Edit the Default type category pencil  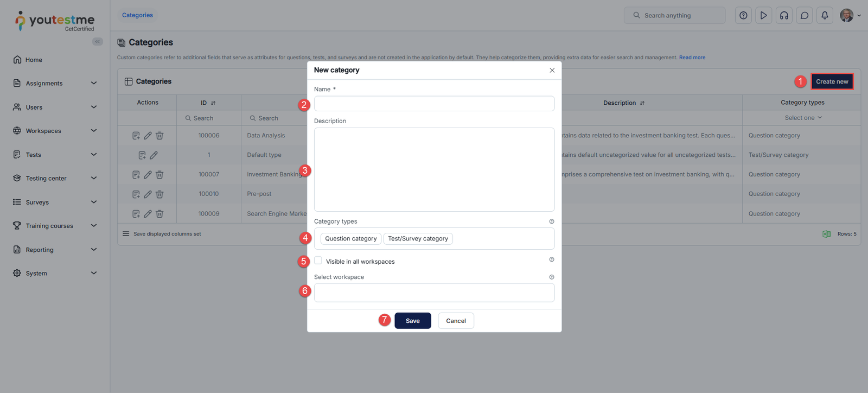(x=154, y=155)
